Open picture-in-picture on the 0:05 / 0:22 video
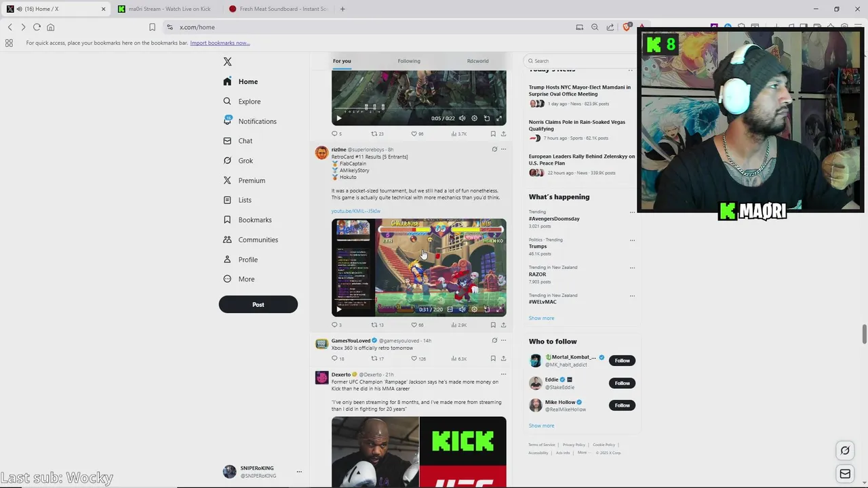This screenshot has width=868, height=488. coord(486,119)
